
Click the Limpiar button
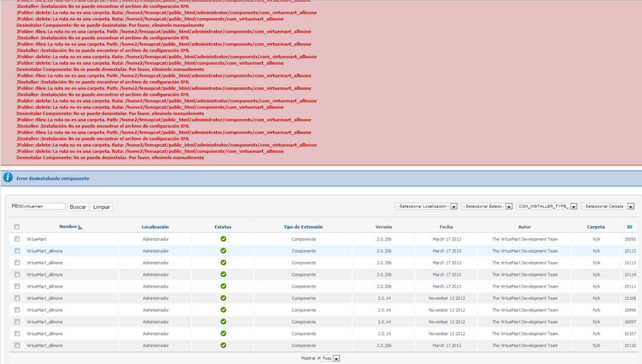coord(102,206)
